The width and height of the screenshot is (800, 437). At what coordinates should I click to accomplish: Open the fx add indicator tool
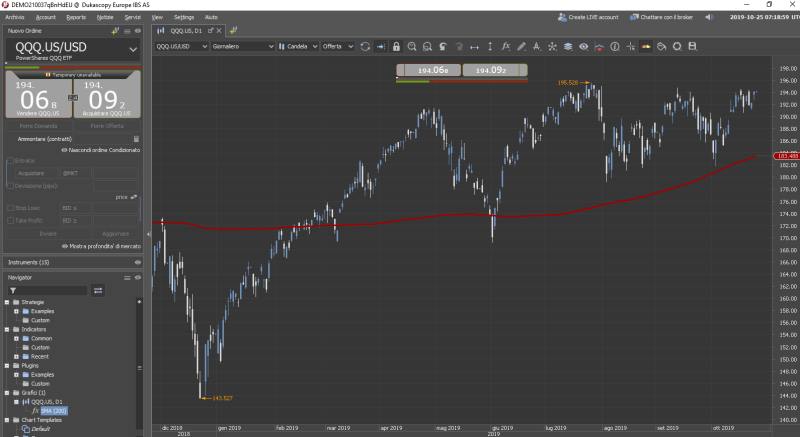coord(506,46)
